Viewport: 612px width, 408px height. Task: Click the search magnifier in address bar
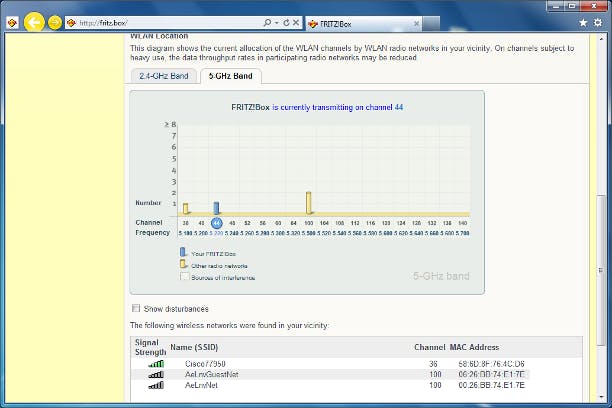(267, 23)
